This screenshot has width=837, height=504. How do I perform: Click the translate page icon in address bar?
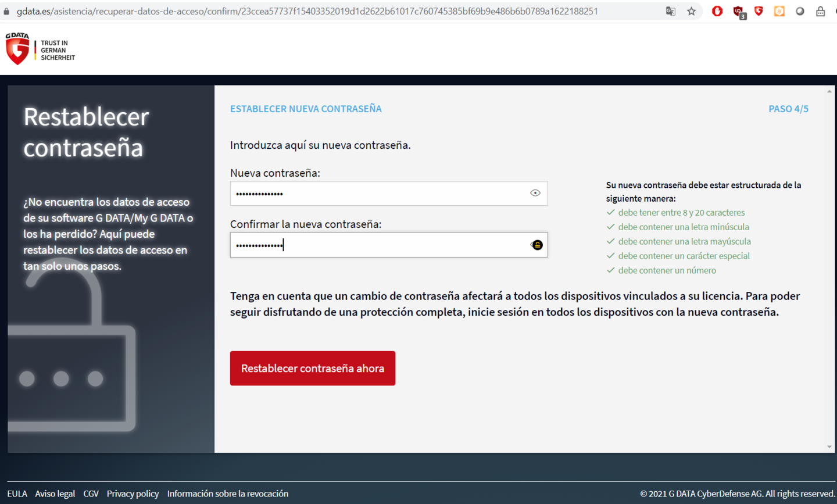670,11
